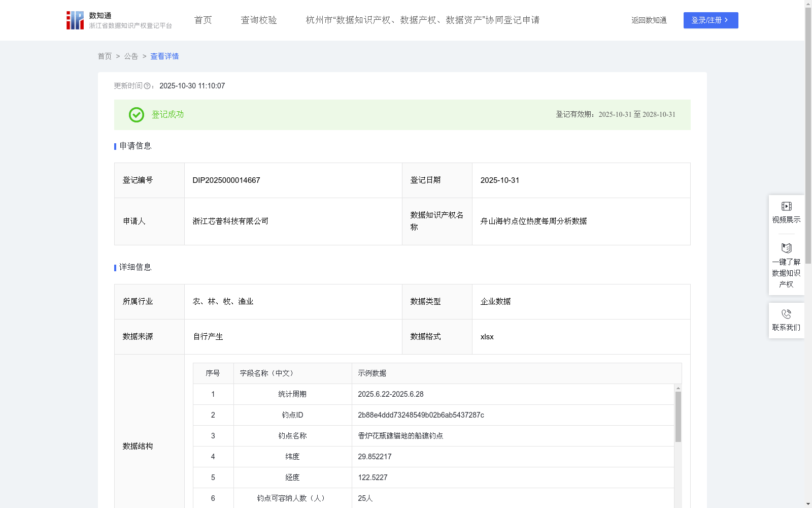This screenshot has width=812, height=508.
Task: Click the 统计周期 field row
Action: coord(433,394)
